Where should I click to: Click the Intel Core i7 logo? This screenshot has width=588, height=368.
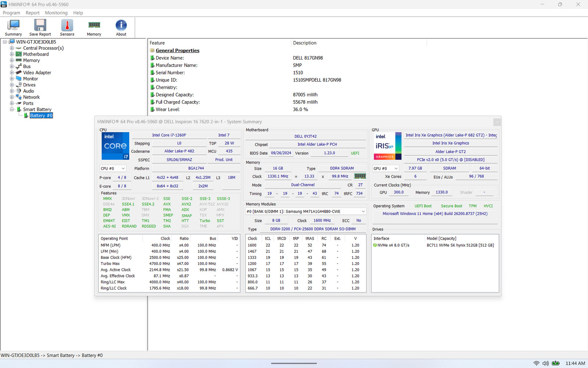coord(115,146)
